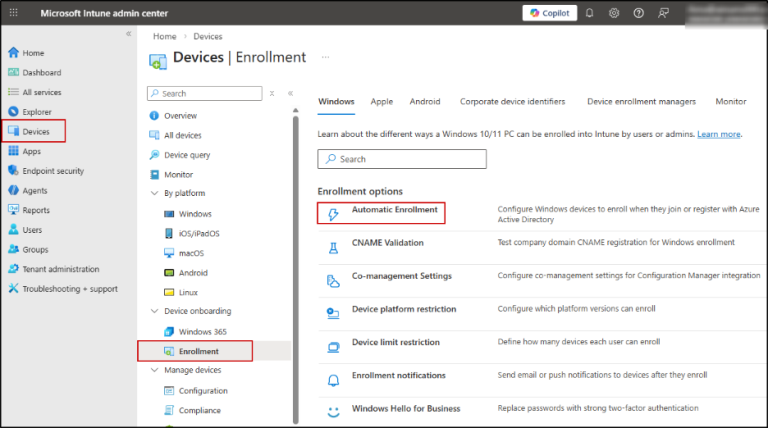
Task: Open the notifications bell icon
Action: (x=590, y=13)
